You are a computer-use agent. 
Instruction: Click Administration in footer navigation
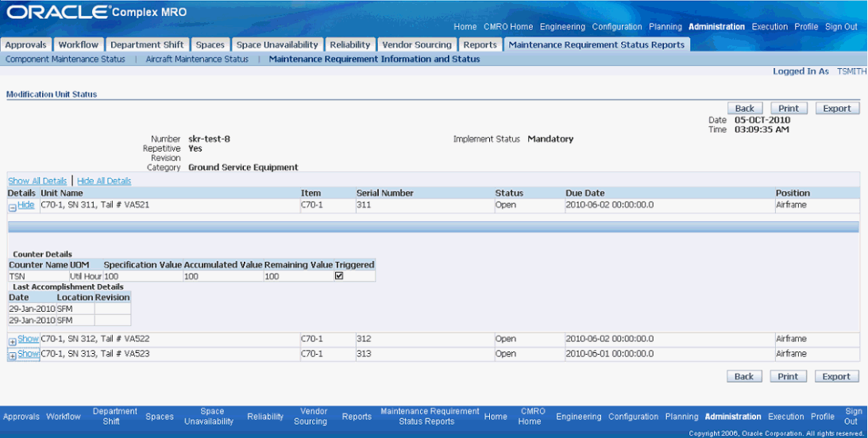[x=733, y=417]
